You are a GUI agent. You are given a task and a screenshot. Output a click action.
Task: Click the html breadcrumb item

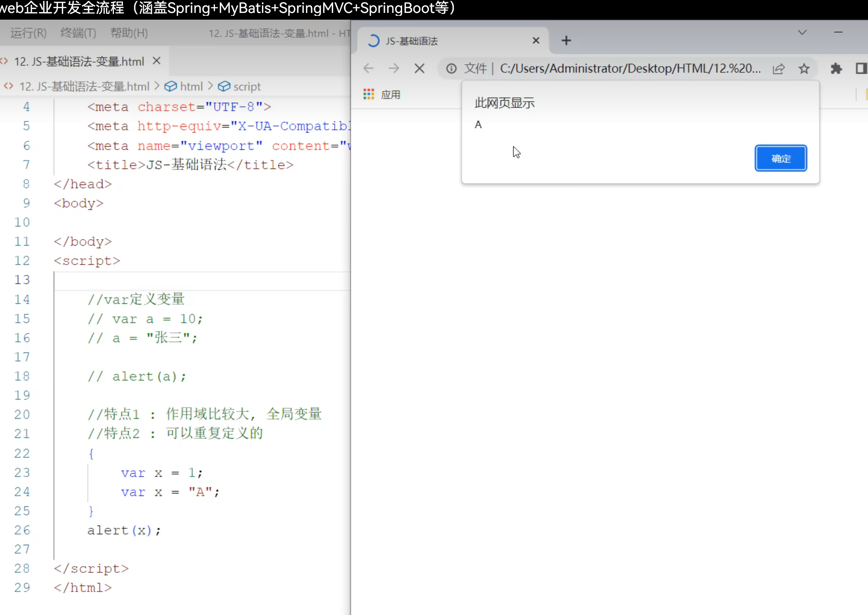(x=192, y=87)
